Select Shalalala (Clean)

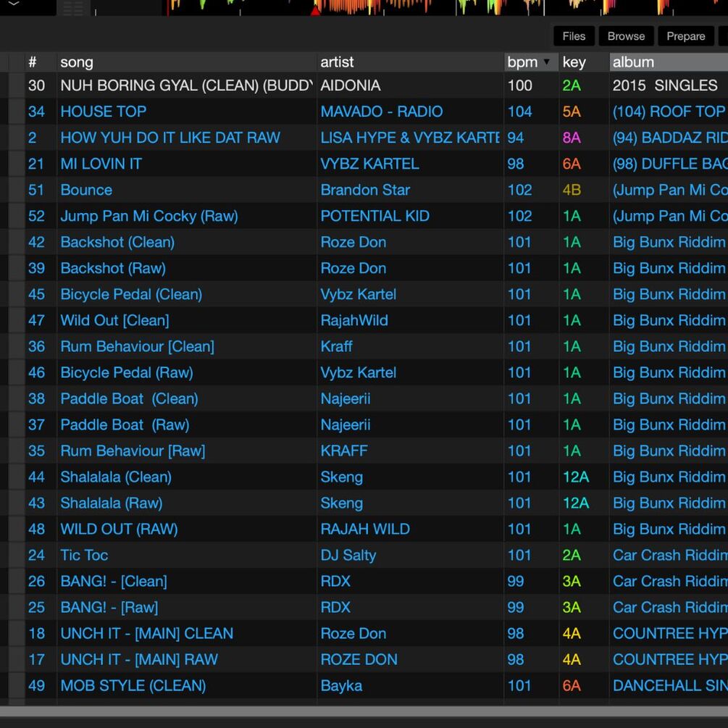click(x=116, y=477)
